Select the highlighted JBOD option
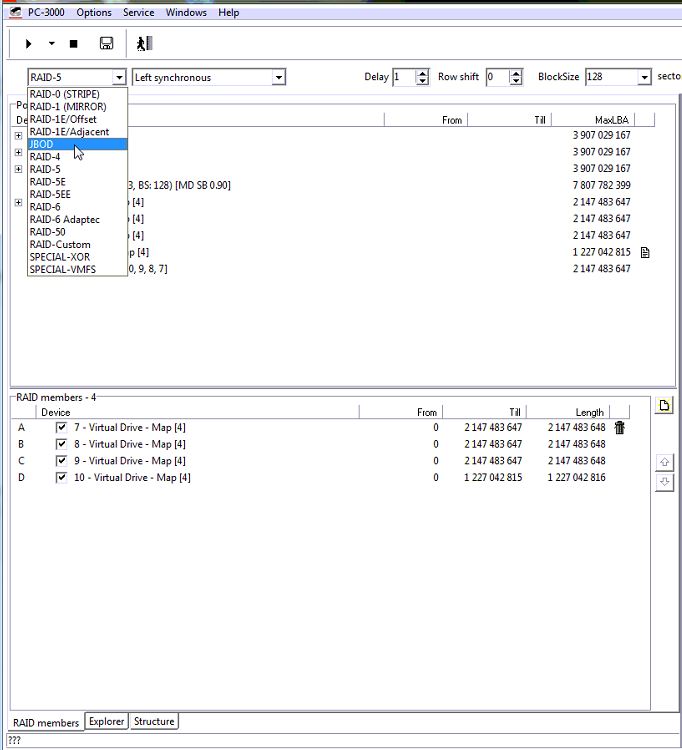The width and height of the screenshot is (682, 750). tap(77, 144)
